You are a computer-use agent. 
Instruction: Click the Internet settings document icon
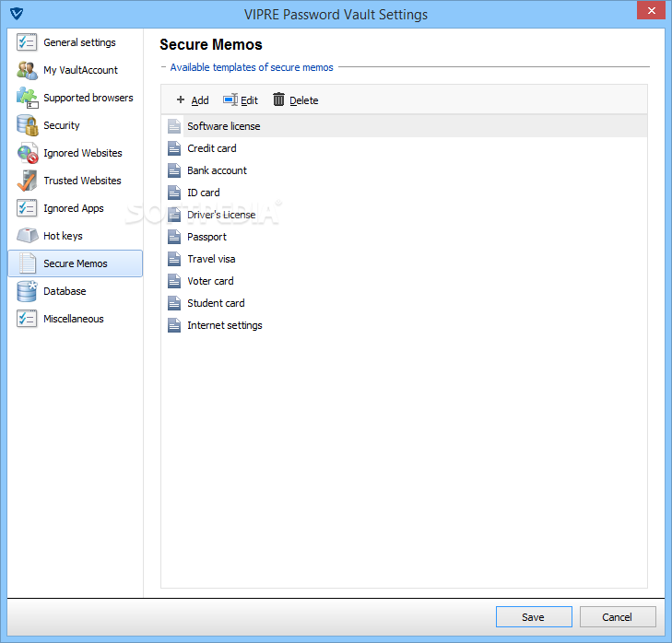[x=174, y=325]
